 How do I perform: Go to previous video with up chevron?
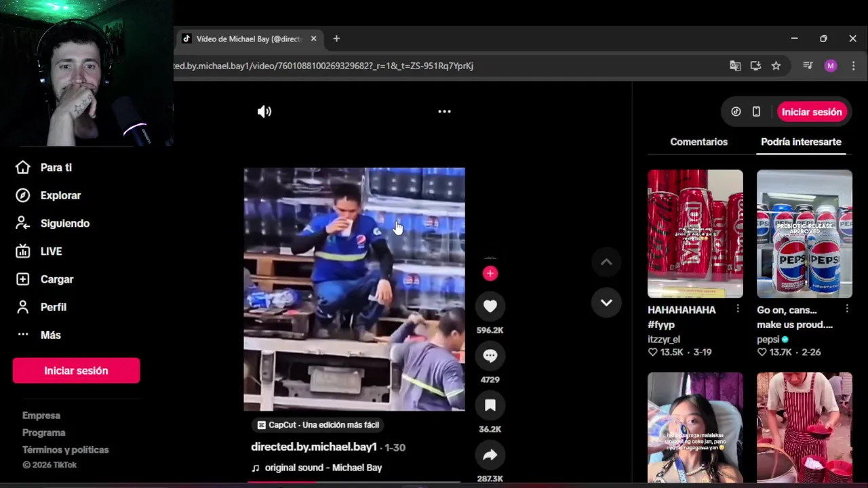pyautogui.click(x=606, y=262)
